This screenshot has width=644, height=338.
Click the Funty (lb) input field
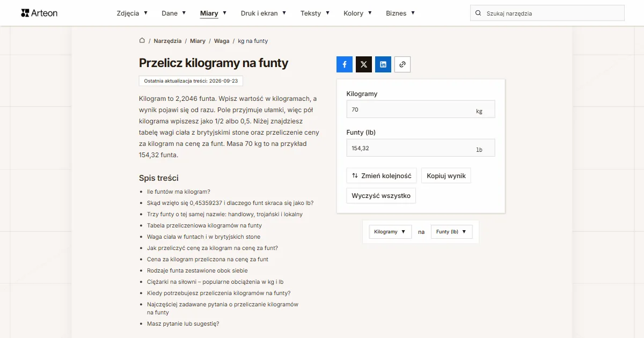[x=421, y=148]
